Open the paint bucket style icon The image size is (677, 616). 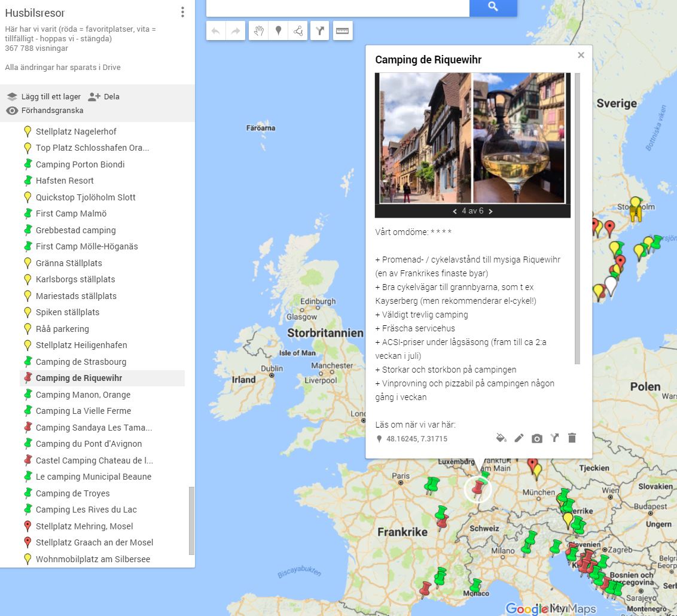pyautogui.click(x=501, y=438)
